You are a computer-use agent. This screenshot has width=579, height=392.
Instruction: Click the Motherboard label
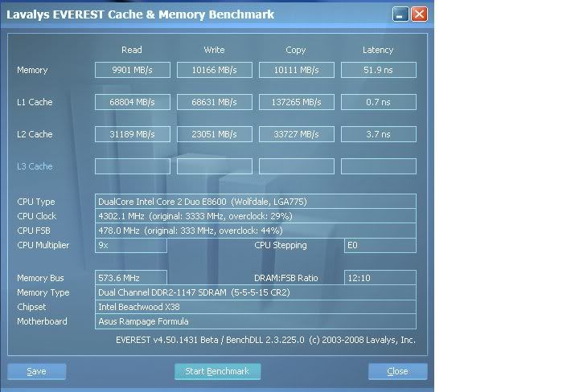(42, 321)
